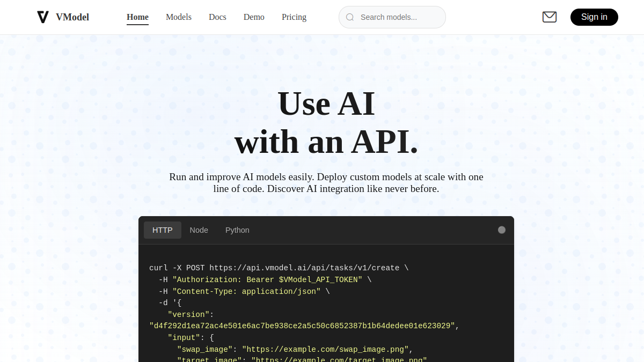
Task: Click the "input": { code line
Action: [191, 338]
